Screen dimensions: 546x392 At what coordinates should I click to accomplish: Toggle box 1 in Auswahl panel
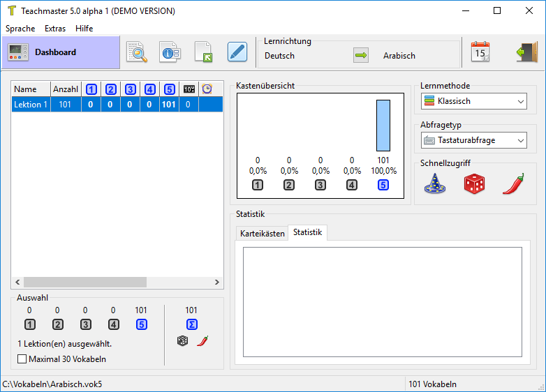click(29, 324)
